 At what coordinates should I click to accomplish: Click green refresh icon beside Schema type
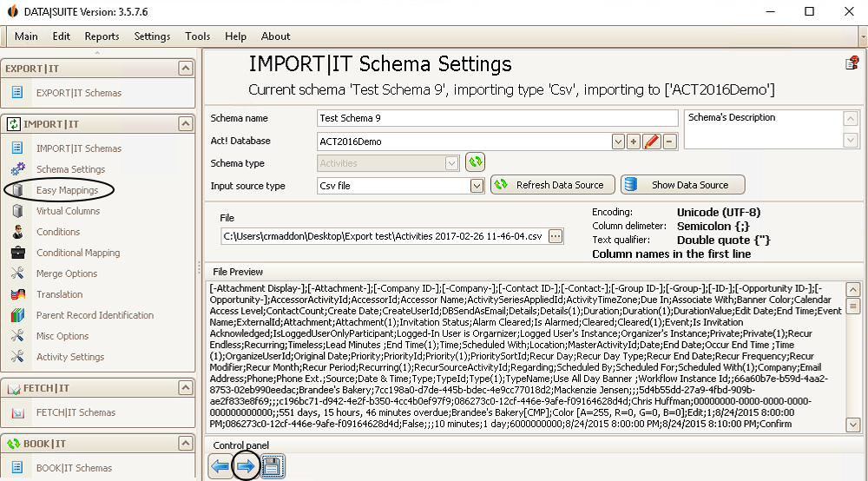click(x=475, y=162)
